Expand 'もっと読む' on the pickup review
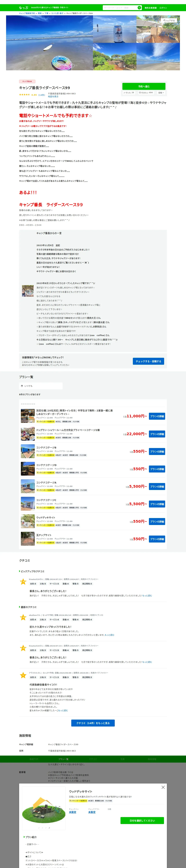This screenshot has width=186, height=868. tap(147, 595)
